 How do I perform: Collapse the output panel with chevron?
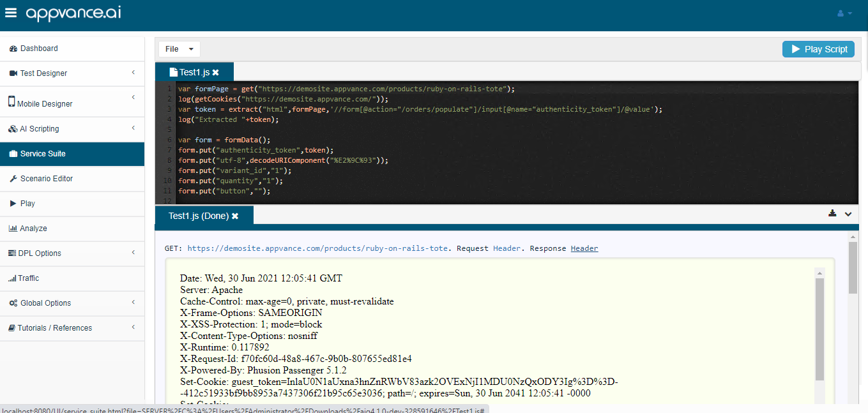[848, 214]
